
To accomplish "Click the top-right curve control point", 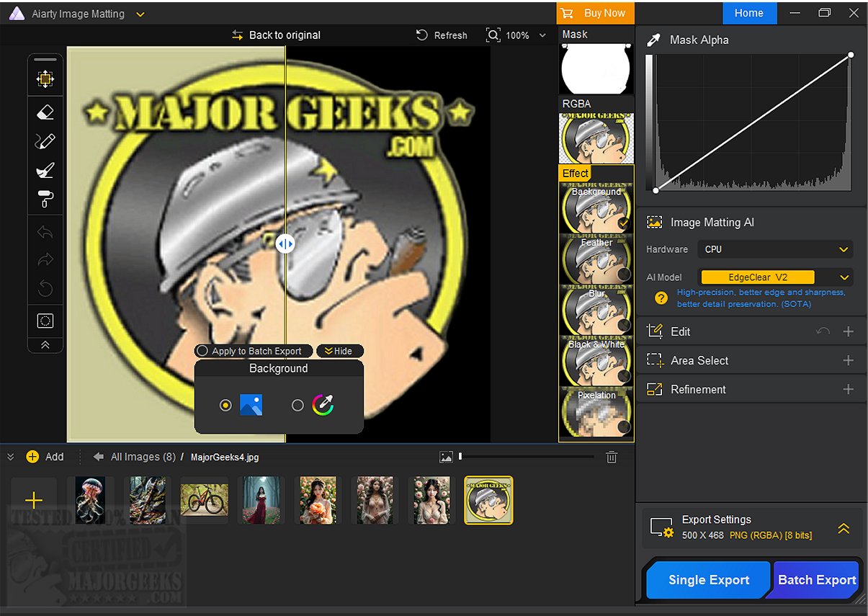I will 851,55.
